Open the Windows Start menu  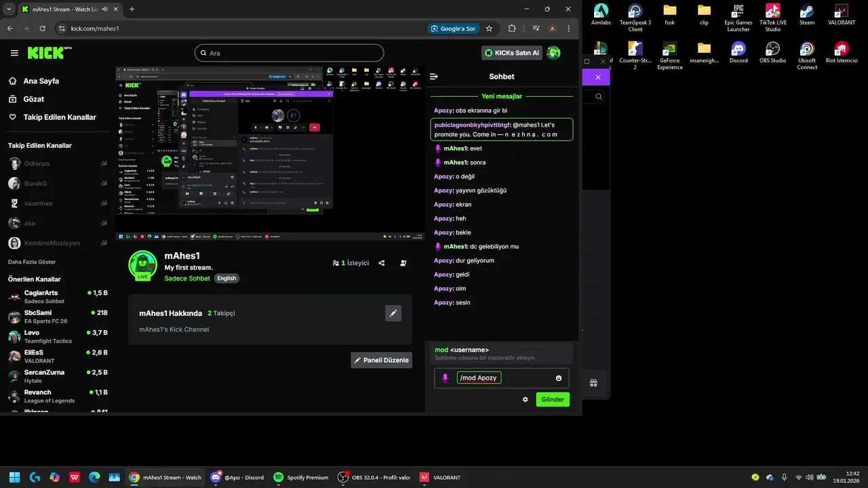tap(15, 477)
